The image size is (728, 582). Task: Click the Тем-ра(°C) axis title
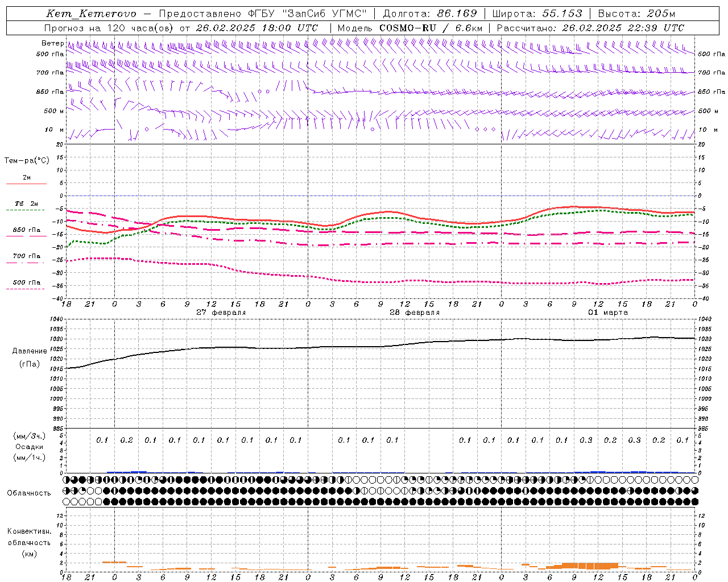tap(27, 161)
